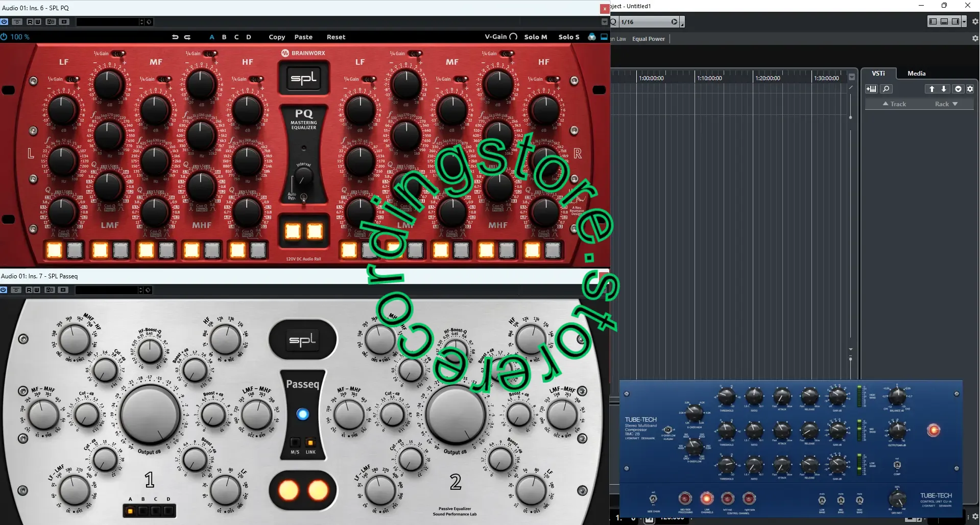Toggle left LF 1/4 Gain switch on PQ
This screenshot has width=980, height=525.
coord(72,79)
